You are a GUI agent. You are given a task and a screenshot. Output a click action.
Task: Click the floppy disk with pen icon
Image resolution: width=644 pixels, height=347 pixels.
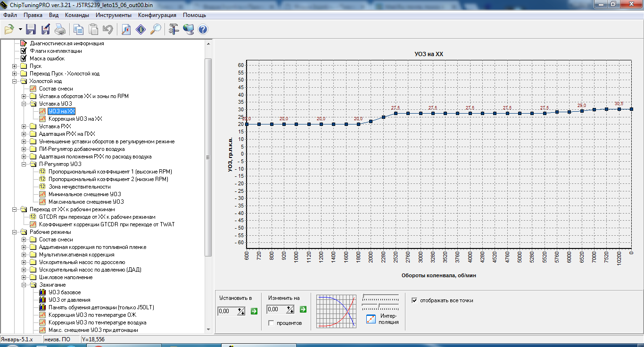46,29
